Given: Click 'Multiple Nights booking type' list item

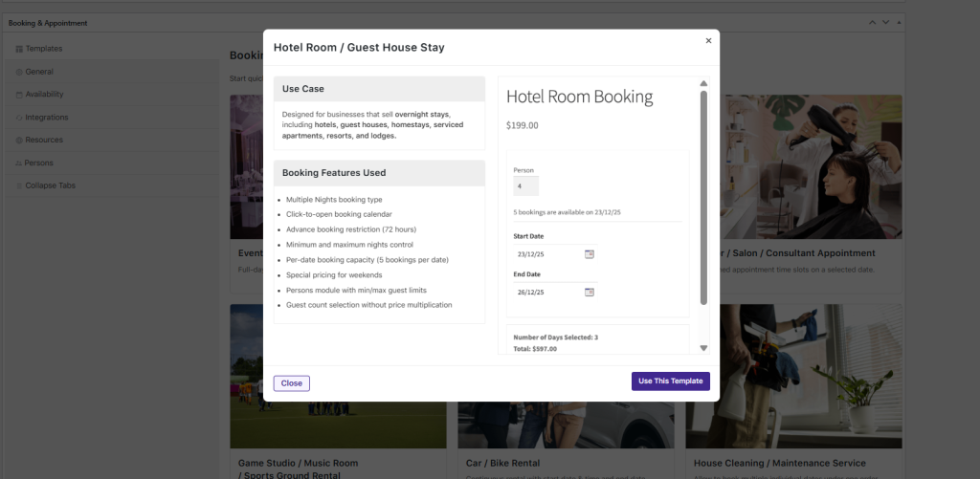Looking at the screenshot, I should tap(334, 200).
